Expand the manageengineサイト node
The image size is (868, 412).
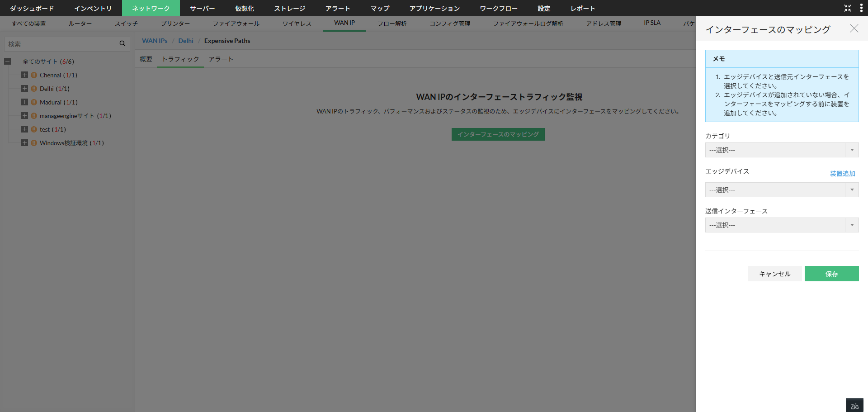pos(25,116)
